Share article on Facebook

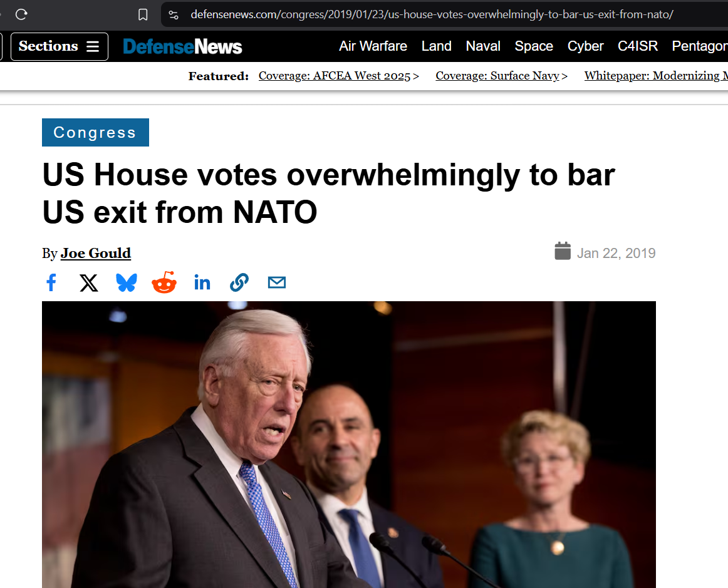click(51, 282)
